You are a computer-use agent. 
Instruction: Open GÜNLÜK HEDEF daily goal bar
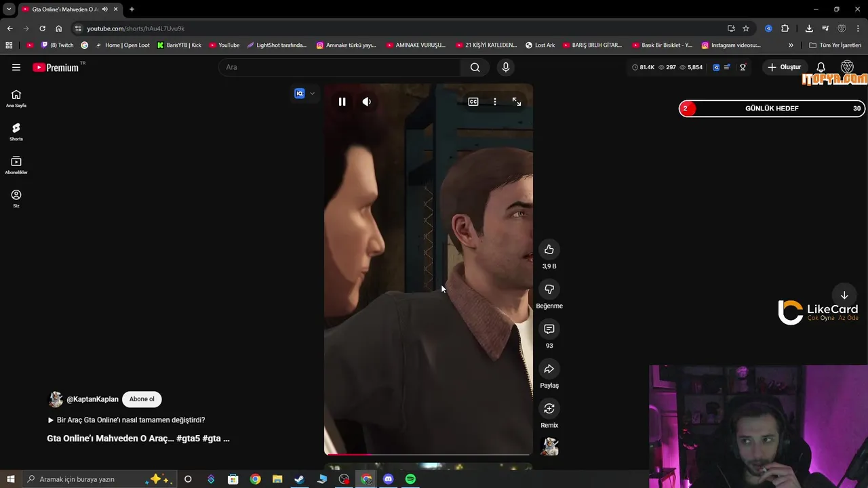(x=772, y=108)
